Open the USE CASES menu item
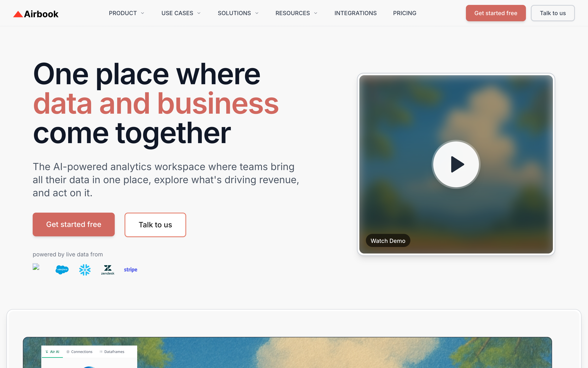 tap(177, 13)
